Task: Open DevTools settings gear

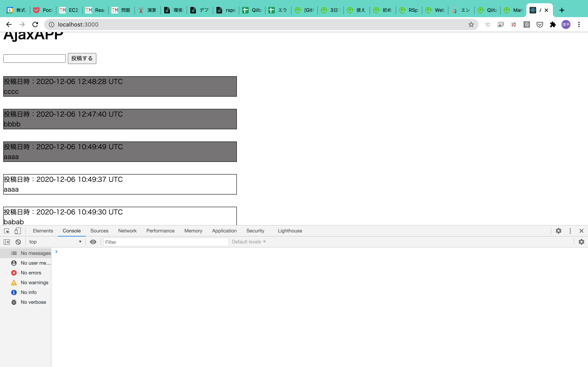Action: coord(559,231)
